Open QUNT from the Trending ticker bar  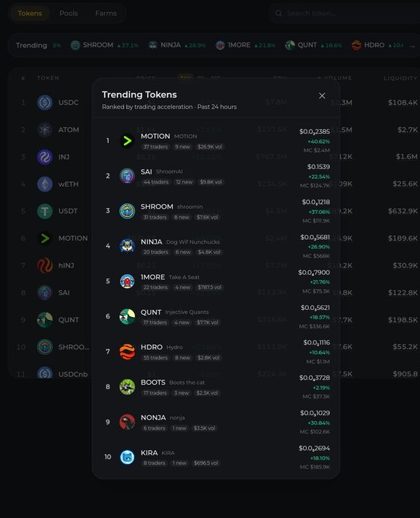pos(313,45)
